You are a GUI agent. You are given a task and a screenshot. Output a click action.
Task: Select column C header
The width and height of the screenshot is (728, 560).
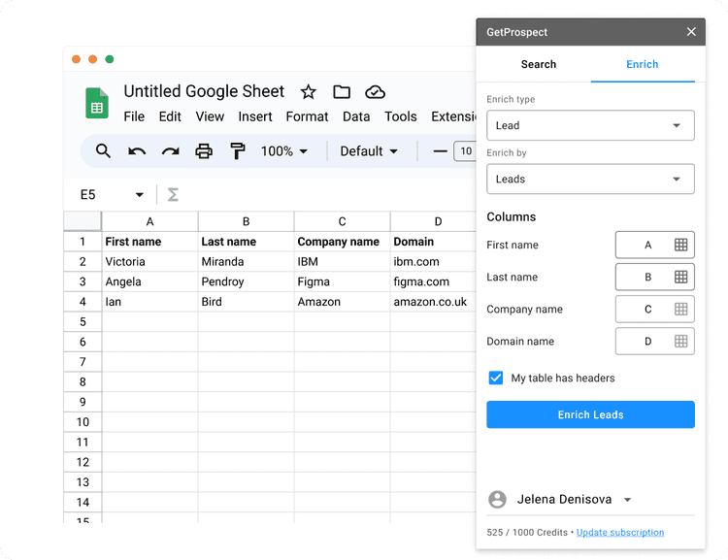343,221
